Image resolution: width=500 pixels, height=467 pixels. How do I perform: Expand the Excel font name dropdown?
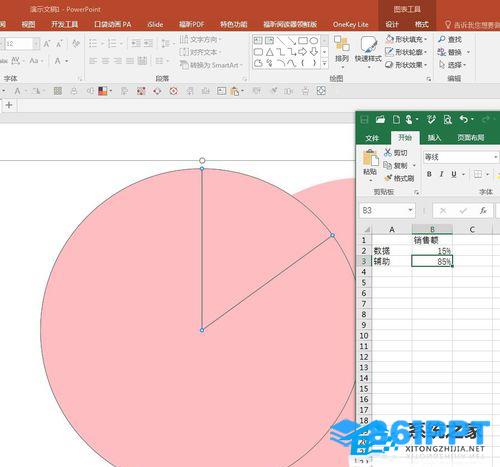[495, 157]
